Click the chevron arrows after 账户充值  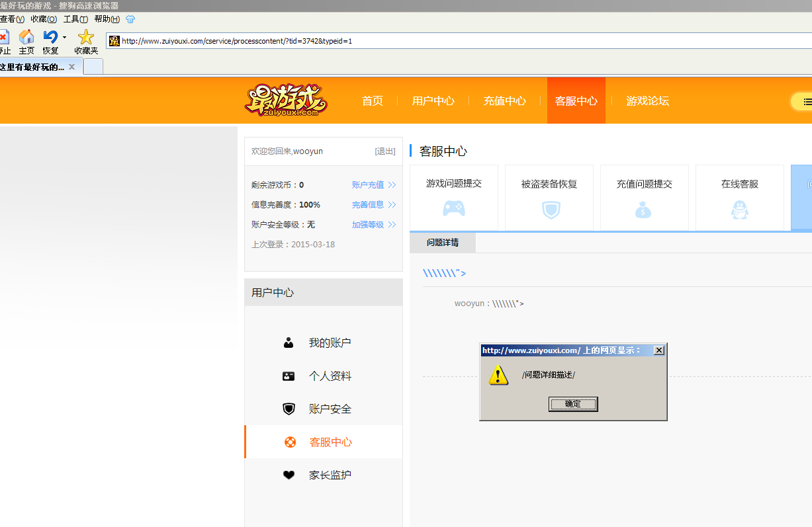(392, 185)
